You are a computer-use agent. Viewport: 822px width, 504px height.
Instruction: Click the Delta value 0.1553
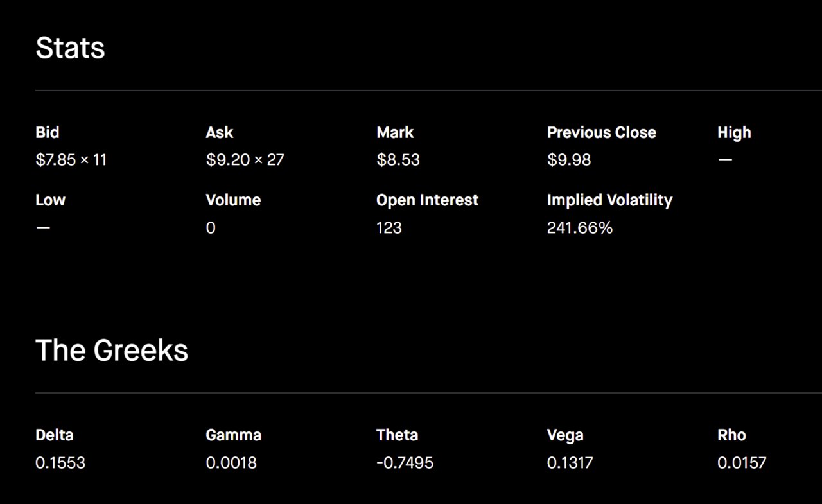60,463
